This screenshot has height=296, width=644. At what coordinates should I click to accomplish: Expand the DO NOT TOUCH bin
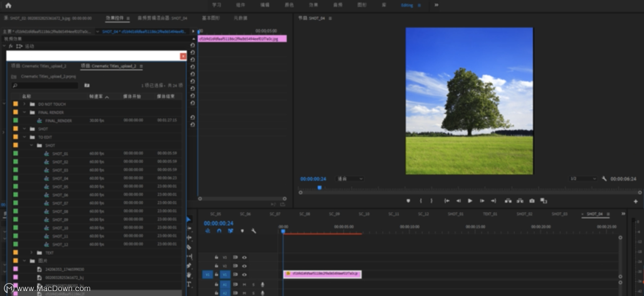tap(25, 104)
